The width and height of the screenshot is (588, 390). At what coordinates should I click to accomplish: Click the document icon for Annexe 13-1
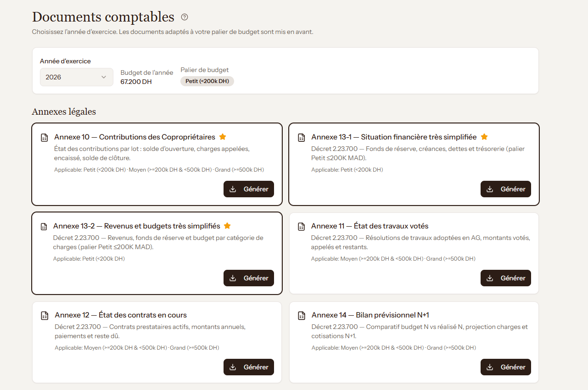pyautogui.click(x=302, y=137)
